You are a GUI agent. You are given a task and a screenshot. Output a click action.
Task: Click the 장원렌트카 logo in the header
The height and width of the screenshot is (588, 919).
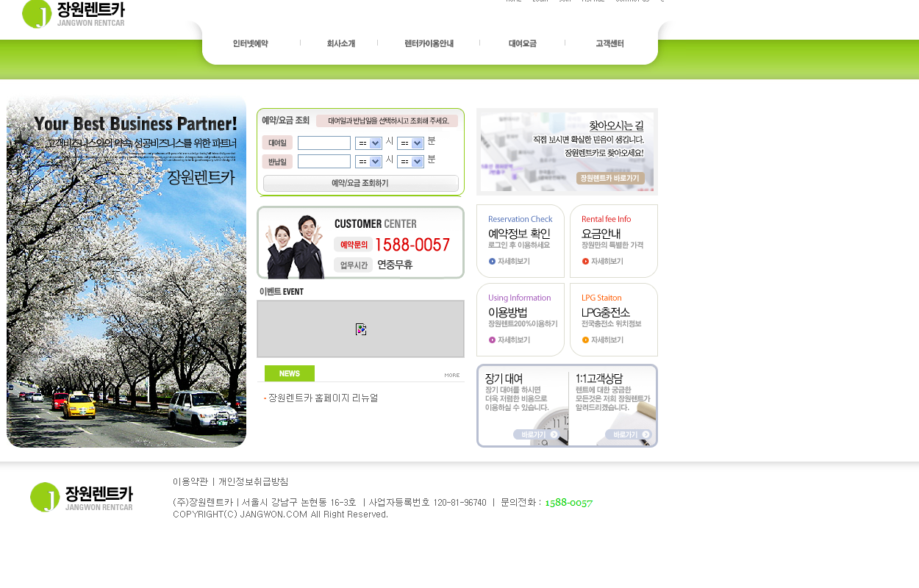[x=74, y=14]
